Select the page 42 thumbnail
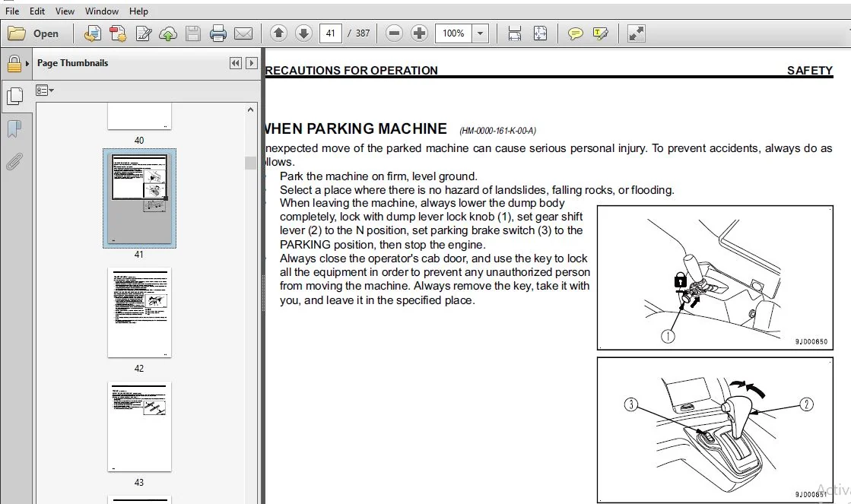Screen dimensions: 851x504 (139, 312)
